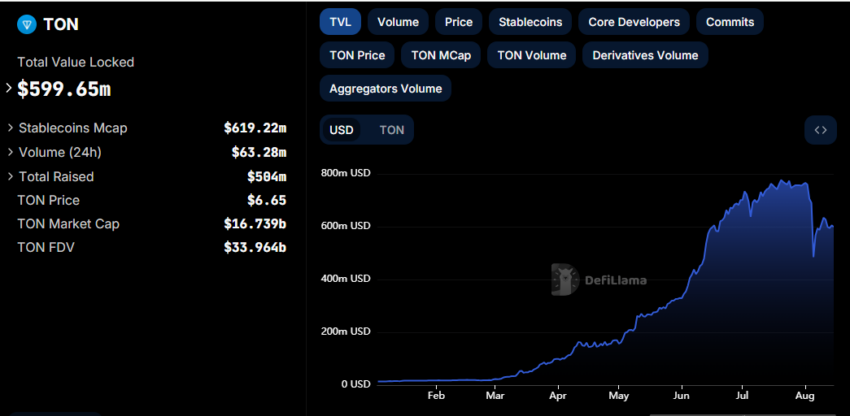Image resolution: width=850 pixels, height=416 pixels.
Task: Toggle the TVL chart metric
Action: pos(340,22)
